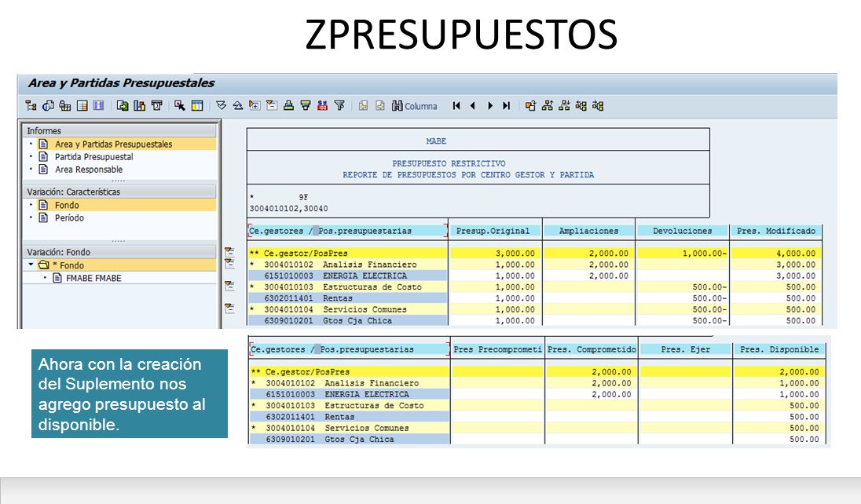Click the binoculars Columna search button
This screenshot has width=861, height=504.
(x=415, y=106)
